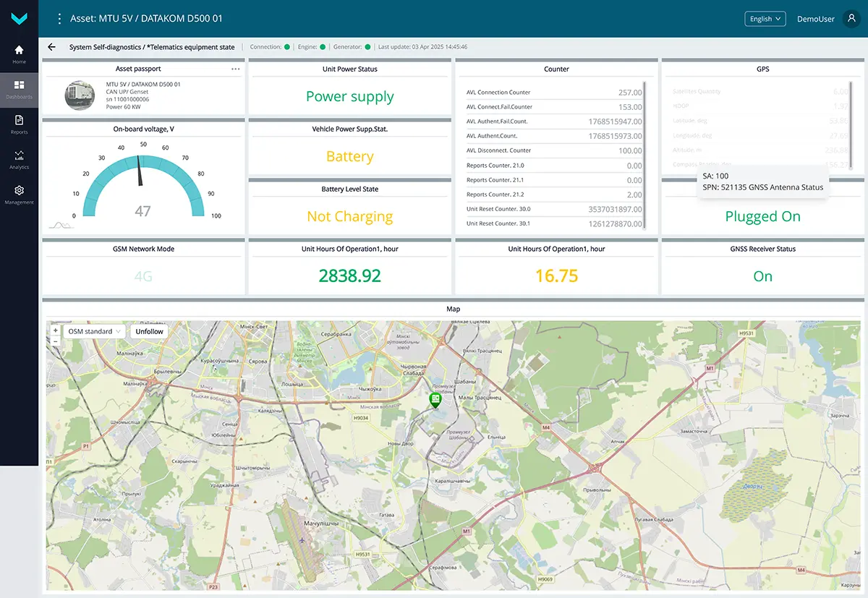Click the asset thumbnail in Asset passport
Image resolution: width=868 pixels, height=598 pixels.
pos(80,95)
